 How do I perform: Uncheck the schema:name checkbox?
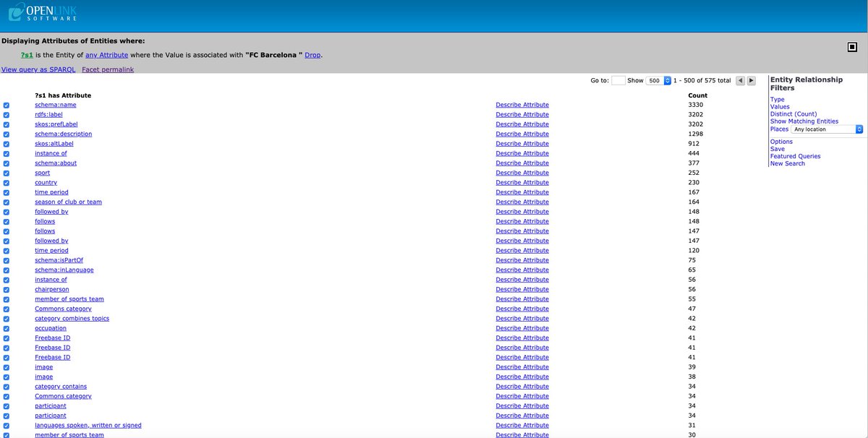(7, 106)
